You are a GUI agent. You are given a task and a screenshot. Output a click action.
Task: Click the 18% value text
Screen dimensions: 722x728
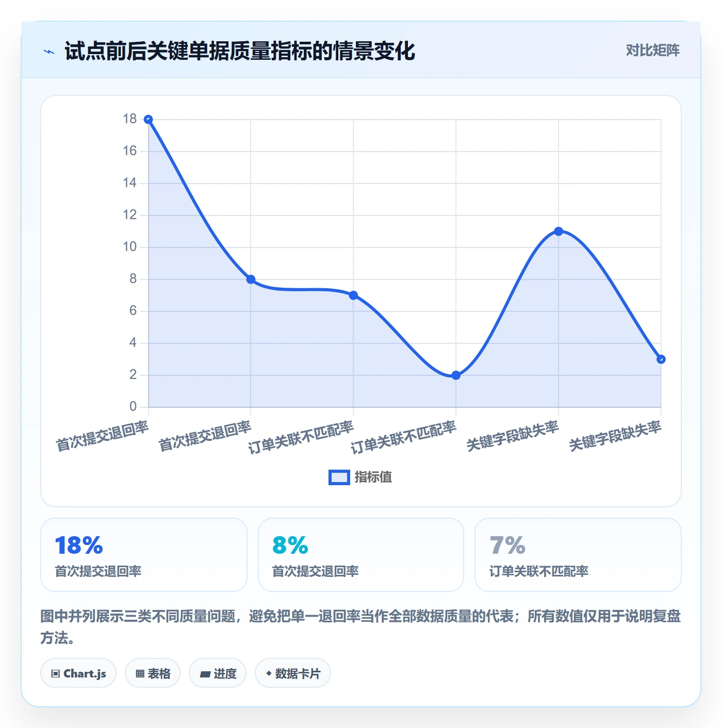pyautogui.click(x=79, y=545)
